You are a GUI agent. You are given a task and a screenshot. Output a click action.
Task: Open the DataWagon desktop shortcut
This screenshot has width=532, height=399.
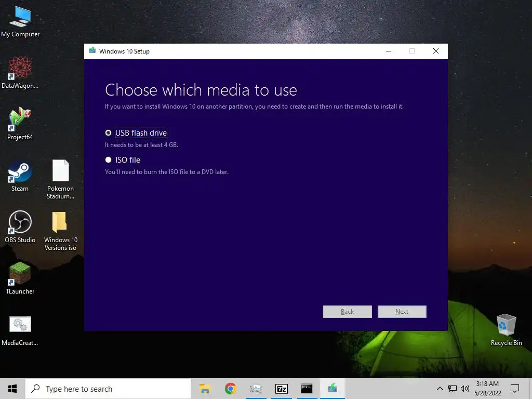click(x=20, y=73)
